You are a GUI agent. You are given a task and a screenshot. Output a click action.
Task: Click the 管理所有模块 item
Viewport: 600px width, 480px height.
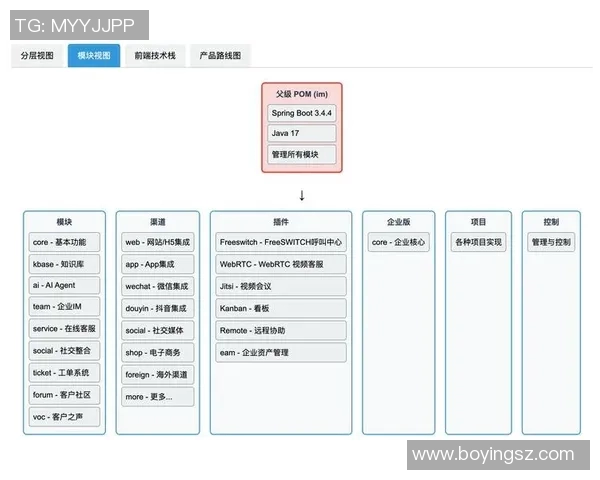pos(302,155)
